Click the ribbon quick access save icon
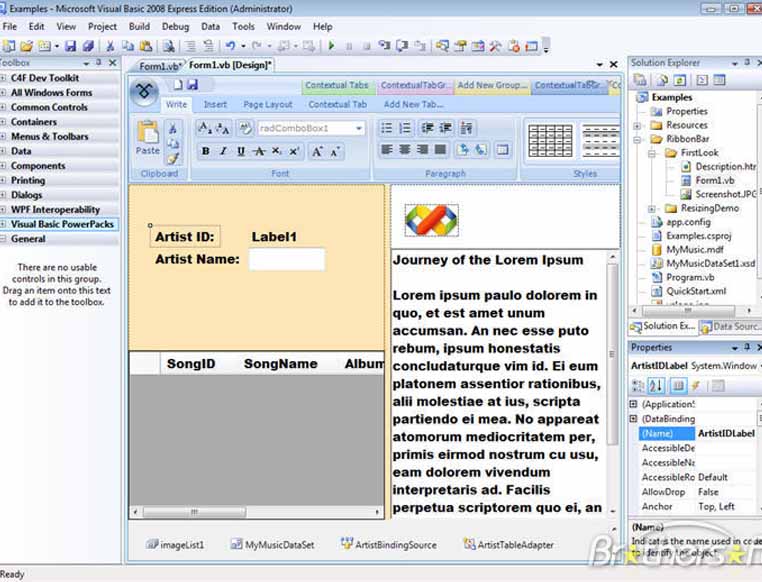This screenshot has width=762, height=582. (192, 85)
